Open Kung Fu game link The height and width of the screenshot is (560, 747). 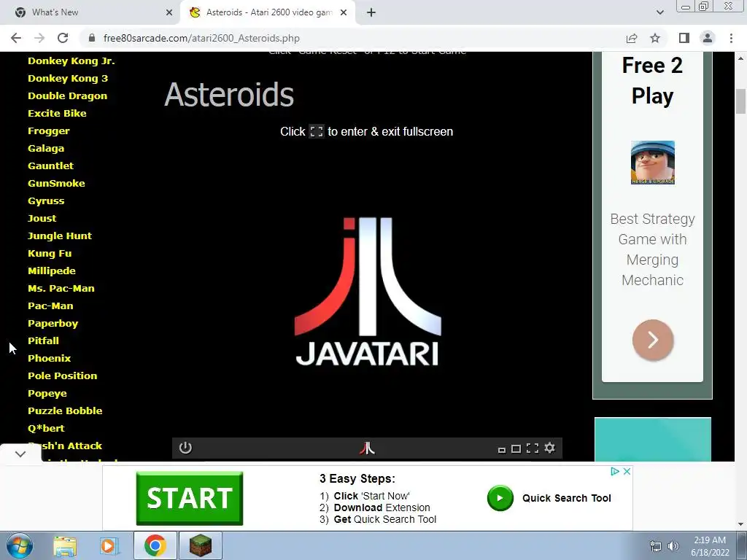[50, 253]
